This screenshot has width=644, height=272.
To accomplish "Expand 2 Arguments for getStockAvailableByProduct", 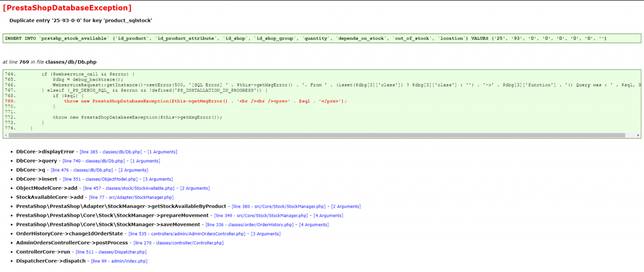I will (346, 207).
